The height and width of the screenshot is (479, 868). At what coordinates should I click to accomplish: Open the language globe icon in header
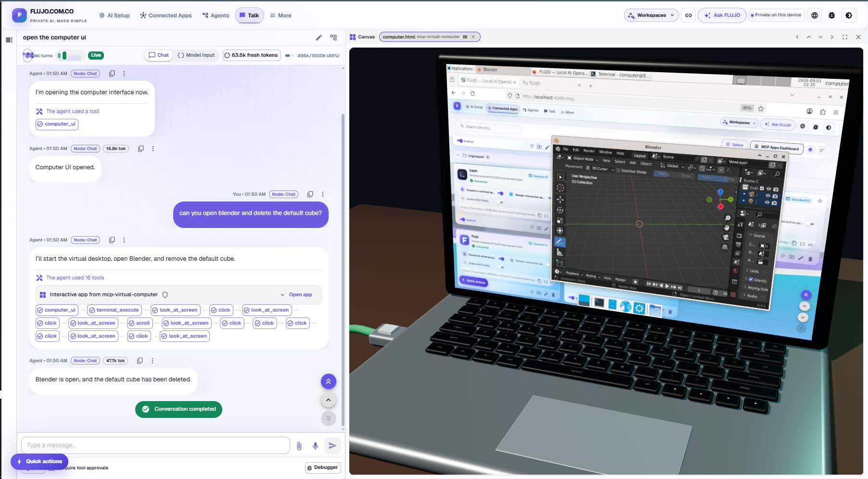click(815, 15)
